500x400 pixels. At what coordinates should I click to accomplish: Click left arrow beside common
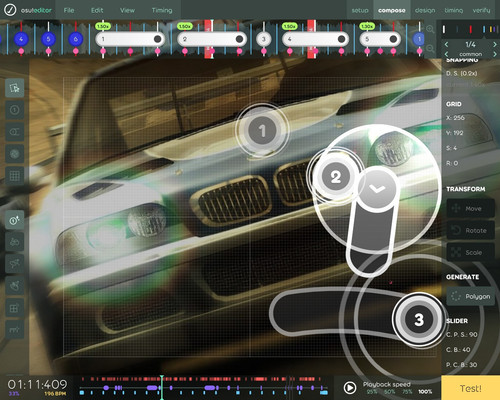click(447, 54)
